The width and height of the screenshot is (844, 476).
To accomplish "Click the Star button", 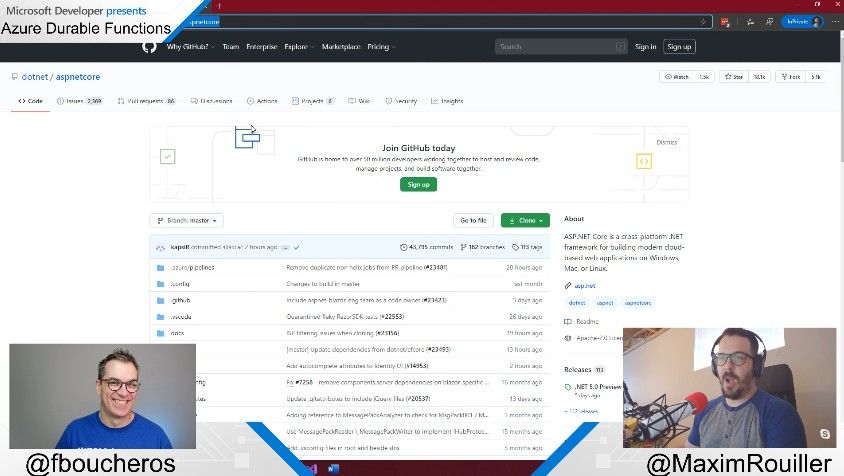I will click(x=734, y=77).
